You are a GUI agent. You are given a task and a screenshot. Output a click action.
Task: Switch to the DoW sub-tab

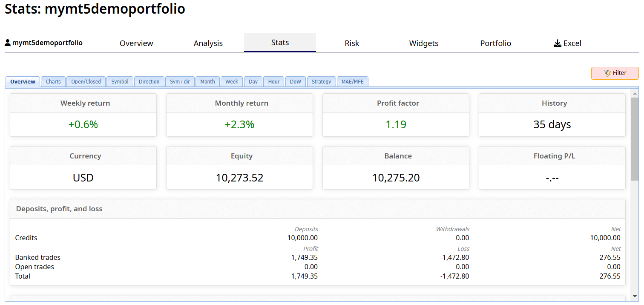pos(296,81)
